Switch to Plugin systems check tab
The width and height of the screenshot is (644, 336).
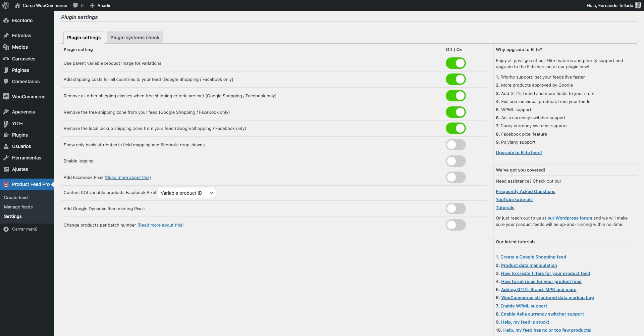135,38
